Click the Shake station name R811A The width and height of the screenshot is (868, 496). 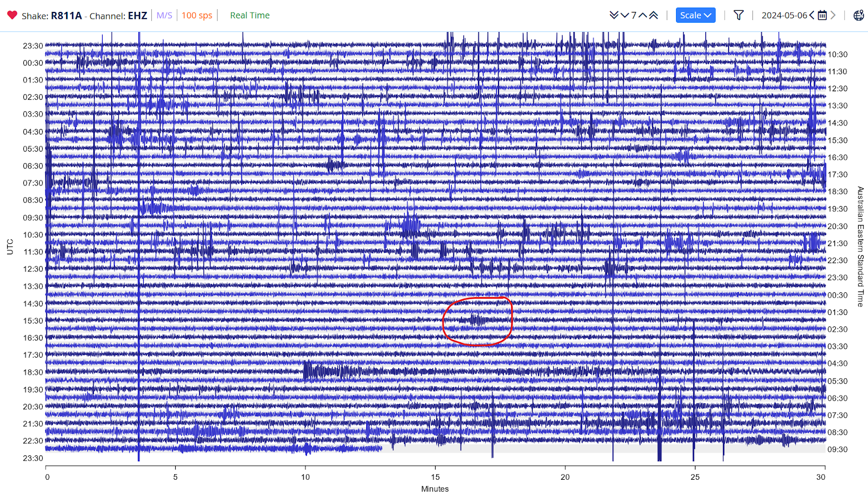click(x=66, y=16)
